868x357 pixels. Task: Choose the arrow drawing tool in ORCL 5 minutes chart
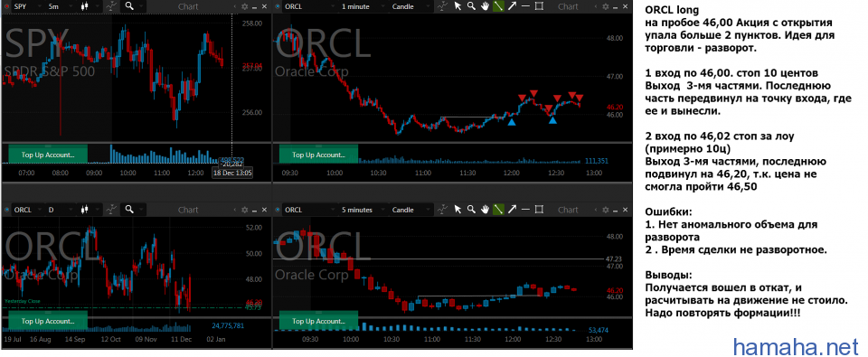click(512, 210)
